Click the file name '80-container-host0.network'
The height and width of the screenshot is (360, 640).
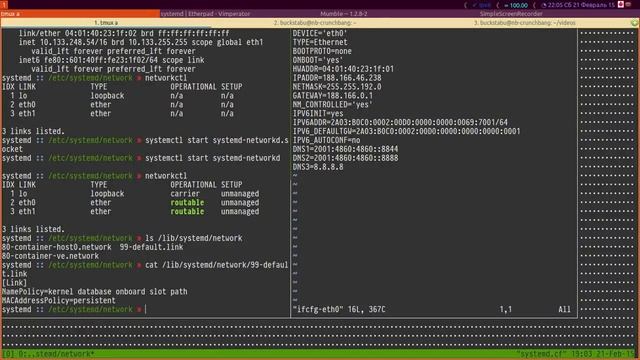pyautogui.click(x=56, y=247)
